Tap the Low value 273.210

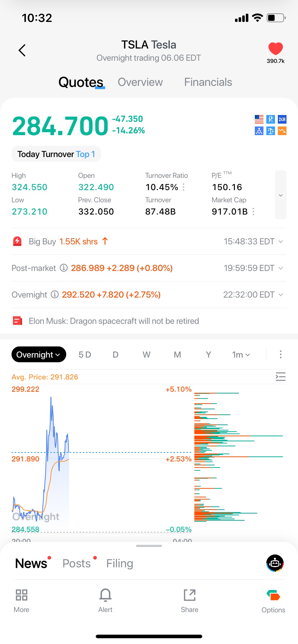[x=30, y=212]
